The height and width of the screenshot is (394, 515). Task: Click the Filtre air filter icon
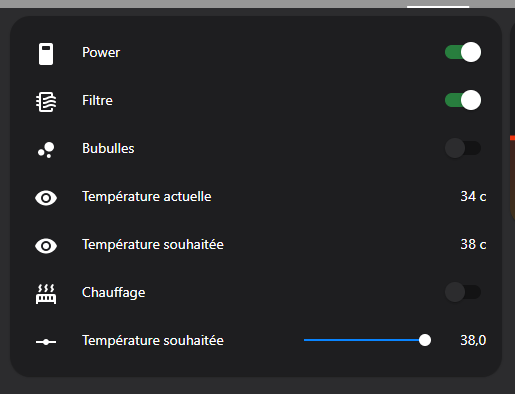pos(46,102)
